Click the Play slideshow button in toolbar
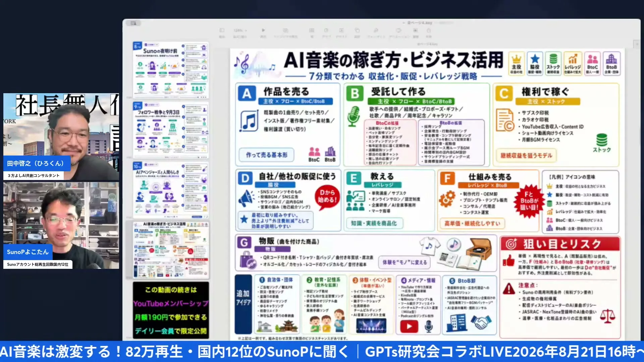The width and height of the screenshot is (644, 362). click(x=263, y=30)
